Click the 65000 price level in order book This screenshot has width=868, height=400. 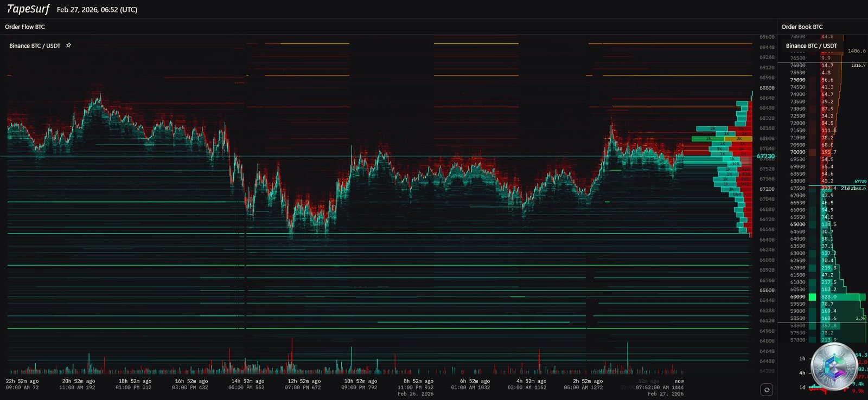[797, 224]
